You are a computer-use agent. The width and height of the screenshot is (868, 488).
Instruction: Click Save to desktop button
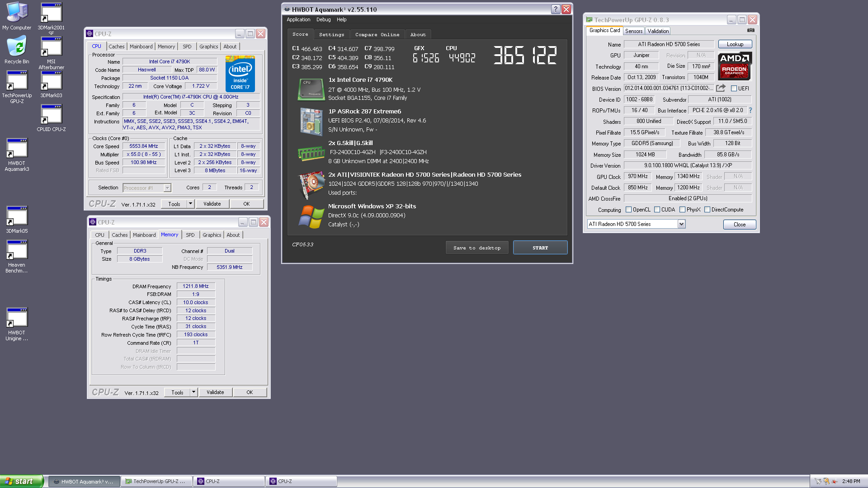click(477, 248)
